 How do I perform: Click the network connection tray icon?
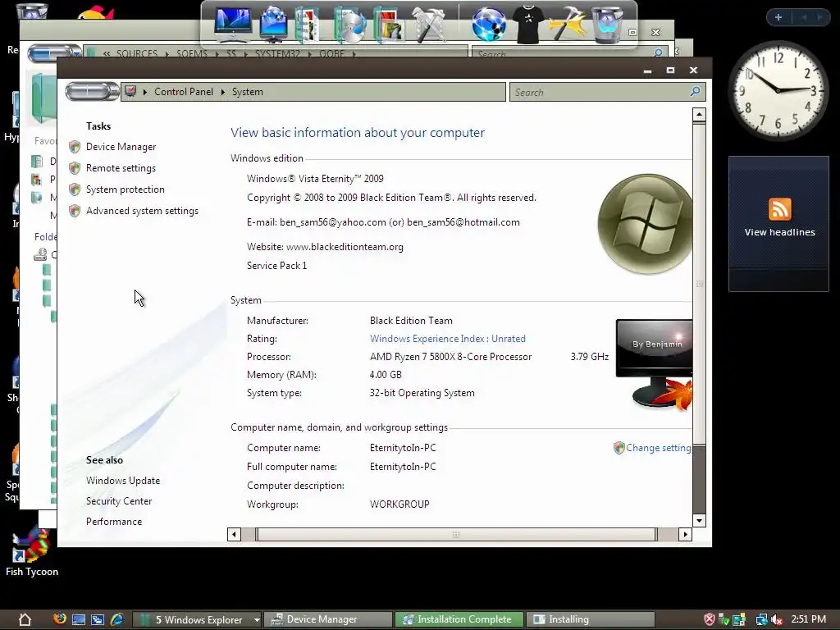[x=761, y=620]
